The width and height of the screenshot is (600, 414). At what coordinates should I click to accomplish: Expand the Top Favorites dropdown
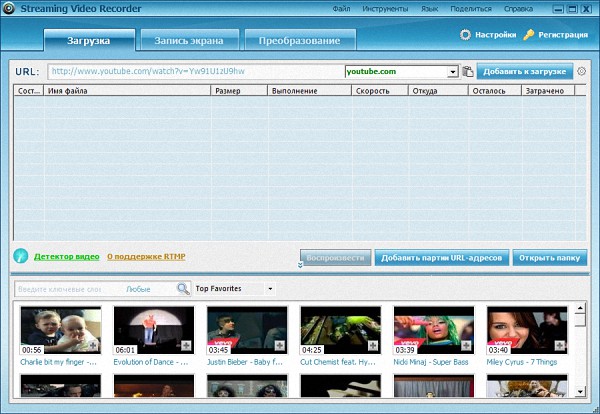coord(270,289)
